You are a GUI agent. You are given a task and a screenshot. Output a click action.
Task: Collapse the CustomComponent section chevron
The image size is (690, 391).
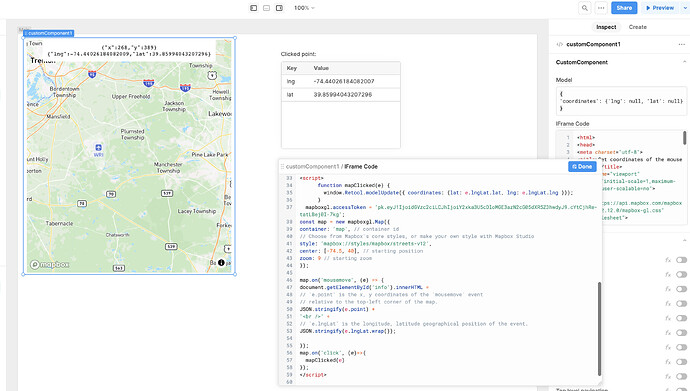click(x=684, y=62)
